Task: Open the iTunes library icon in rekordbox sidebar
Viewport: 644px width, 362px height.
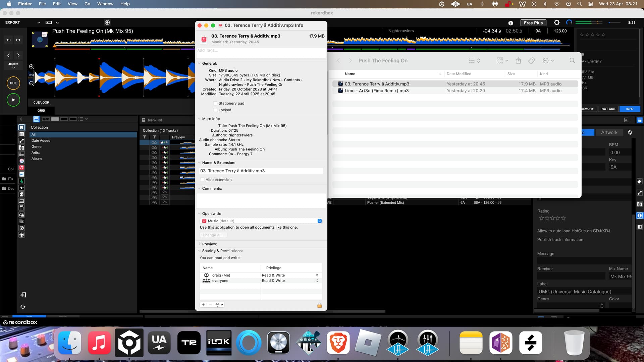Action: point(21,161)
